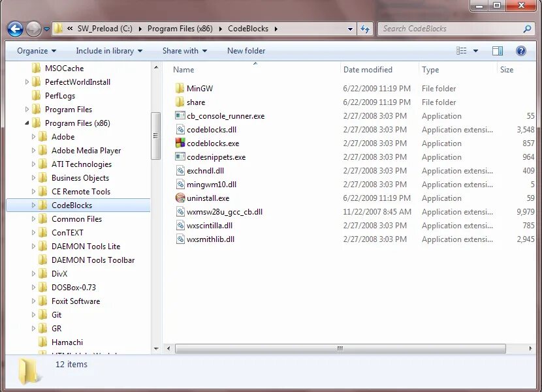Select the wxscintilla.dll file icon

coord(180,225)
